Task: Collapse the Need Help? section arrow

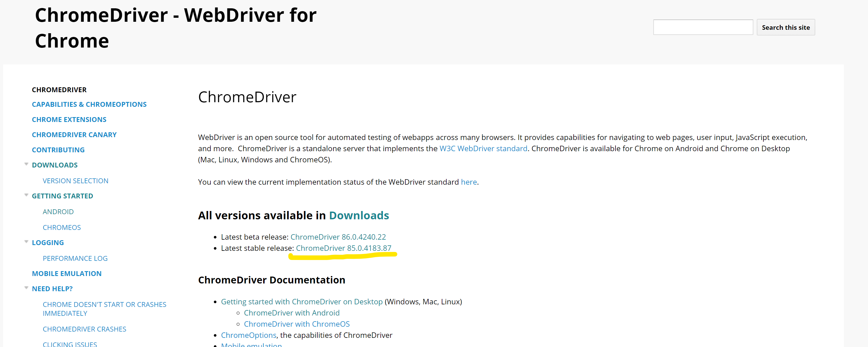Action: 26,288
